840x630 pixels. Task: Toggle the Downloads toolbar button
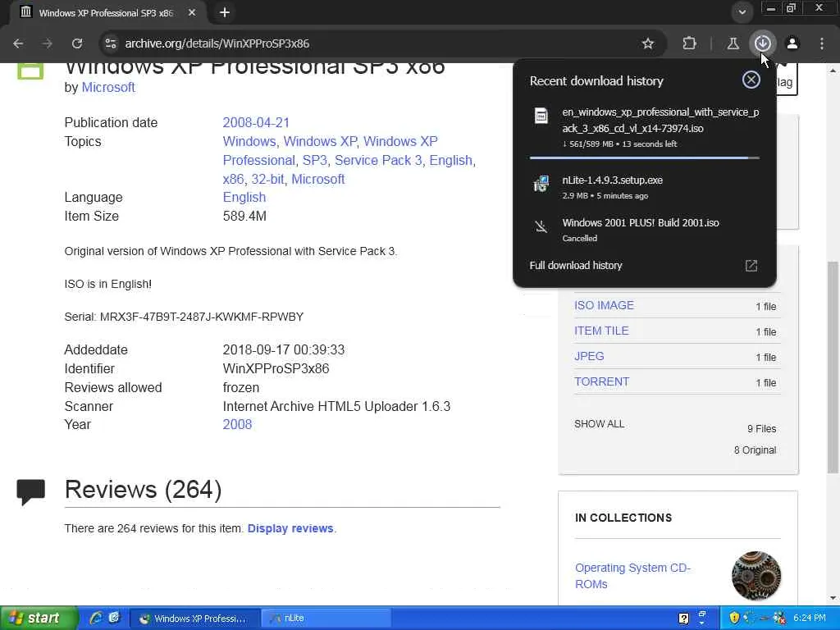(x=762, y=43)
